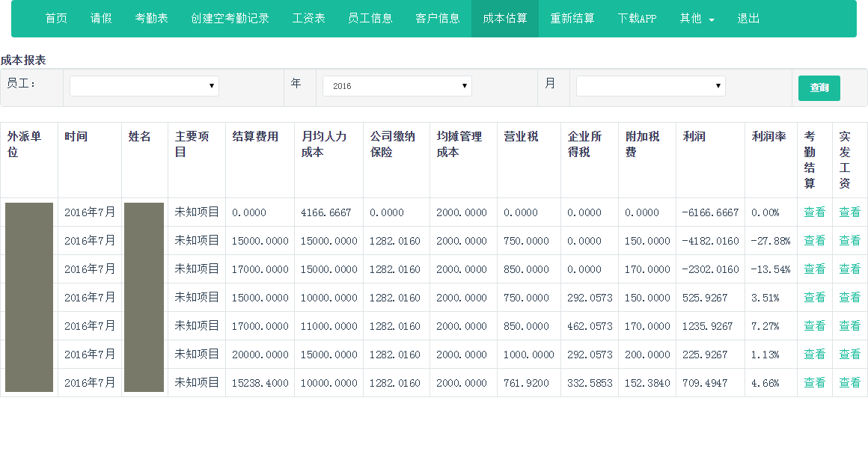The image size is (868, 463).
Task: Click 退出 to log out
Action: (x=748, y=19)
